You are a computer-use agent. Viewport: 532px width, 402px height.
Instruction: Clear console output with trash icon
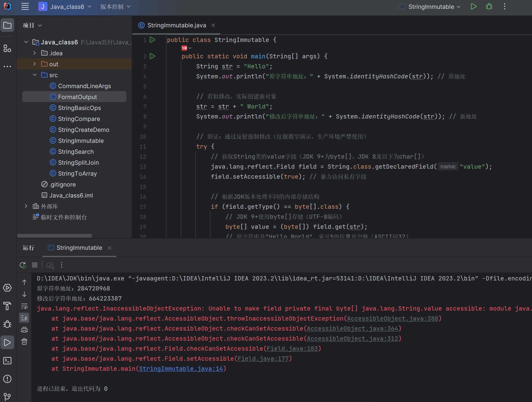(24, 342)
